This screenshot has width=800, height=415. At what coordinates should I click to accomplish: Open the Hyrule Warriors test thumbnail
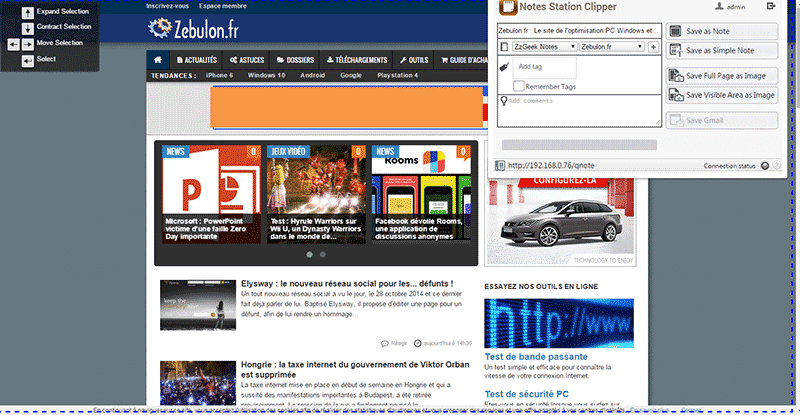(316, 194)
